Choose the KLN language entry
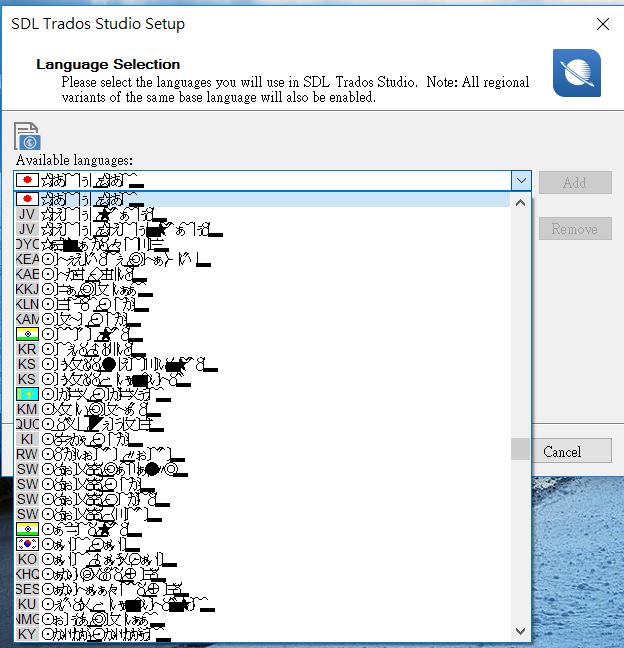This screenshot has width=624, height=648. click(262, 304)
